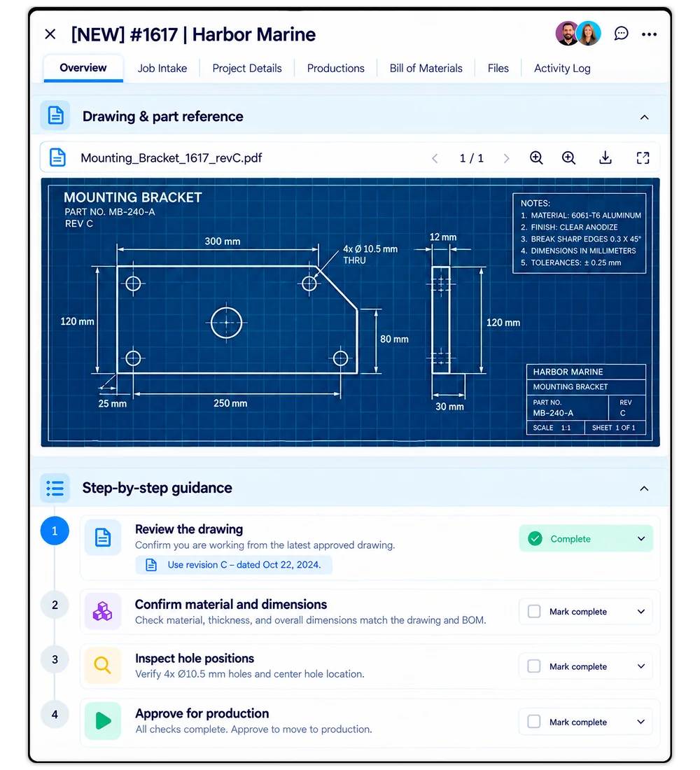Click the Inspect hole positions title
The width and height of the screenshot is (700, 770).
click(195, 659)
